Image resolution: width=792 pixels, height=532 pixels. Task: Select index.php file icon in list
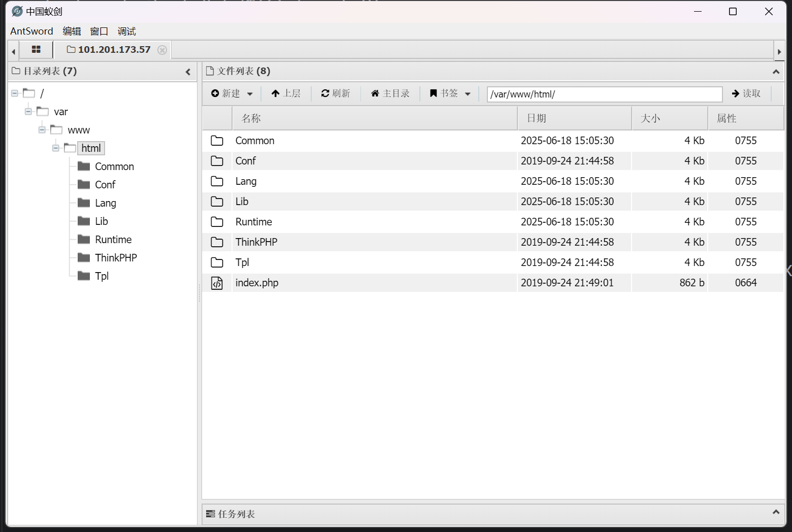click(x=217, y=283)
